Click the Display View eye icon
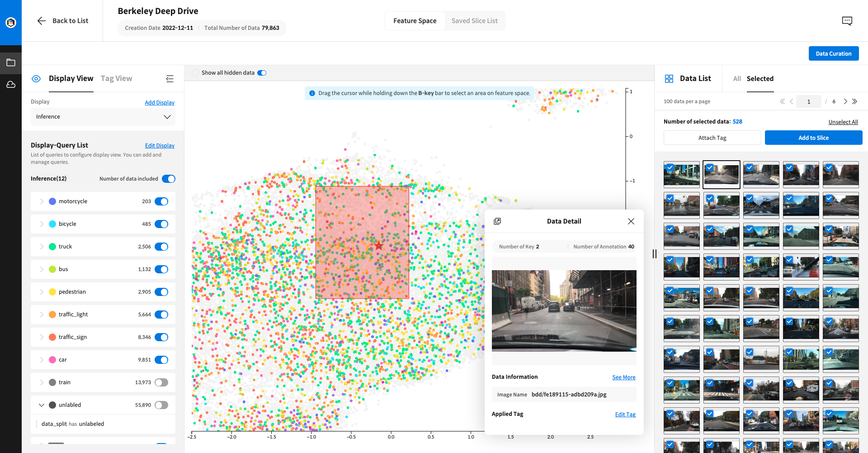 (36, 79)
